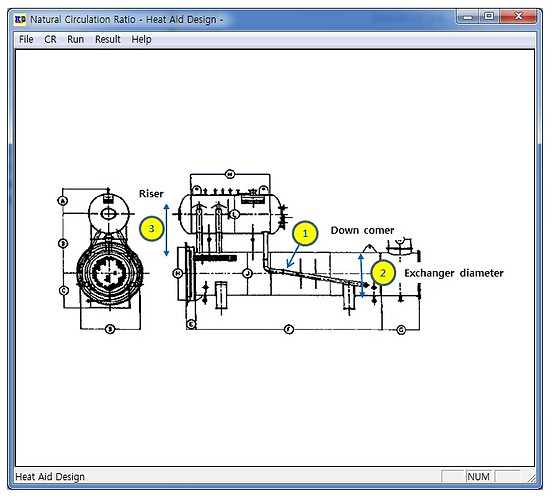This screenshot has height=500, width=554.
Task: Click the window resize grip corner
Action: pos(532,478)
